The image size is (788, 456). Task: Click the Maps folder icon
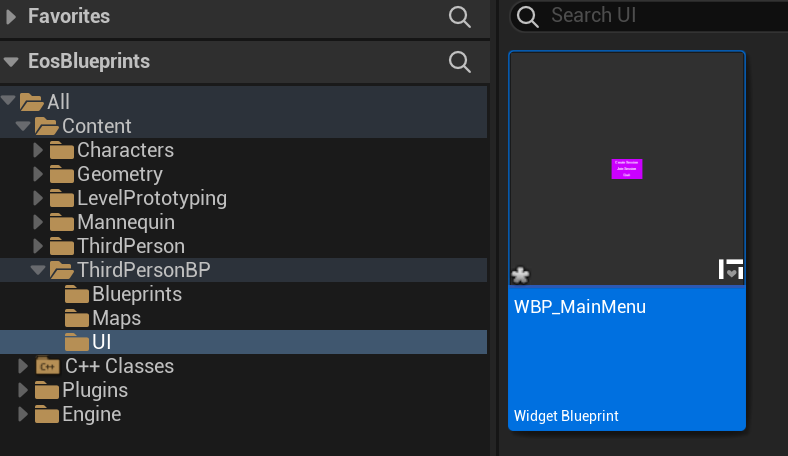tap(77, 318)
